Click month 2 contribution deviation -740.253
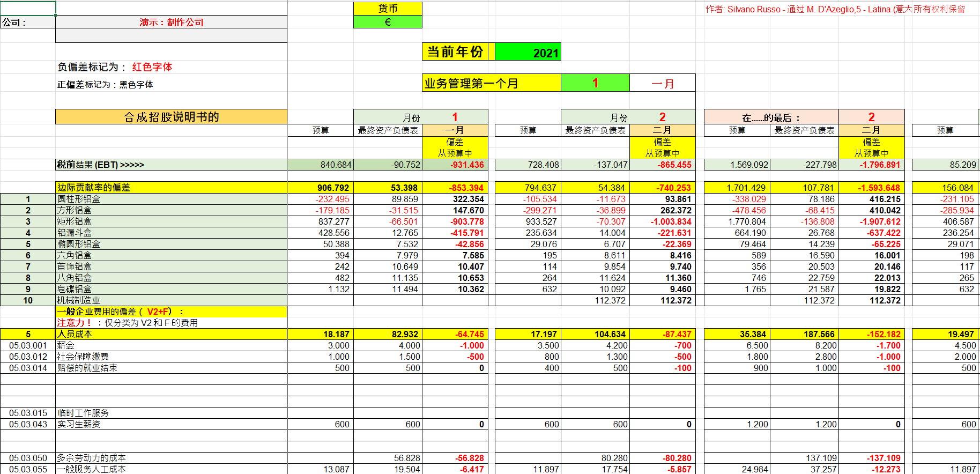This screenshot has height=474, width=980. (x=663, y=187)
